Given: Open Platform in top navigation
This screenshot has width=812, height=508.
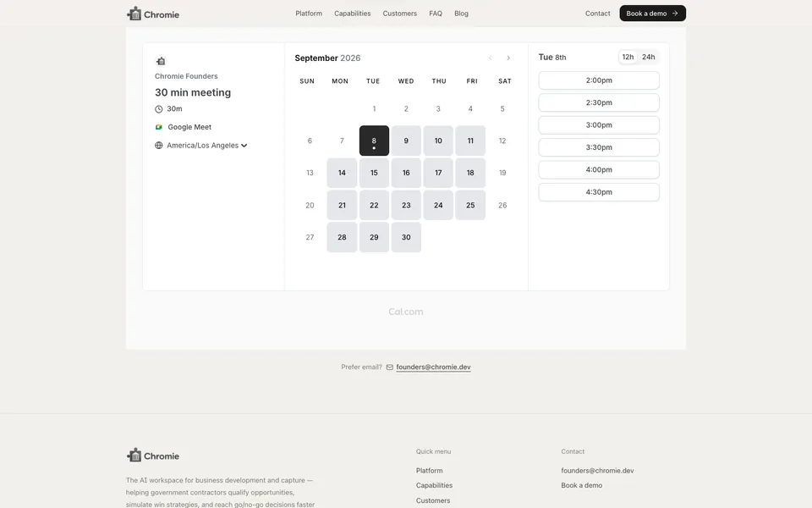Looking at the screenshot, I should tap(309, 14).
